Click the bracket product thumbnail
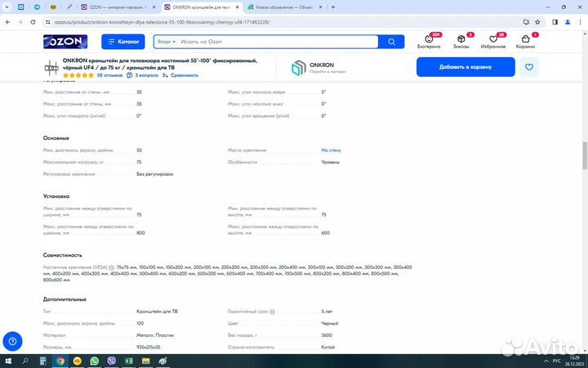This screenshot has height=368, width=588. tap(51, 68)
